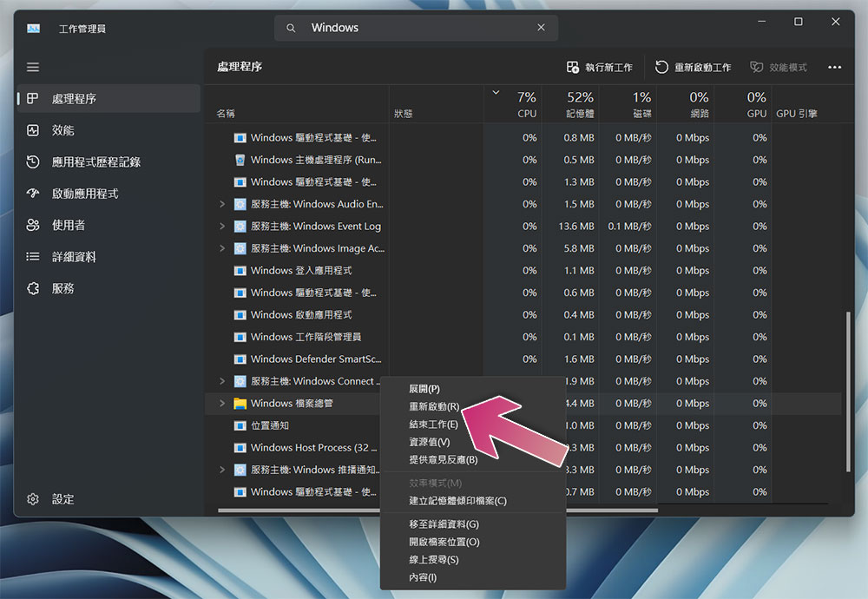Select Windows 登入應用程式 process row
The width and height of the screenshot is (868, 599).
coord(523,270)
